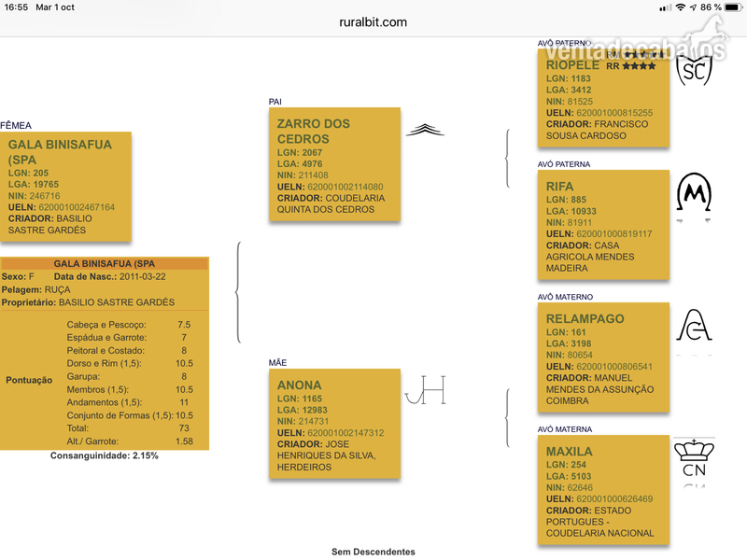Click the bracket connecting PAI and MÃE
The image size is (747, 560).
[238, 292]
